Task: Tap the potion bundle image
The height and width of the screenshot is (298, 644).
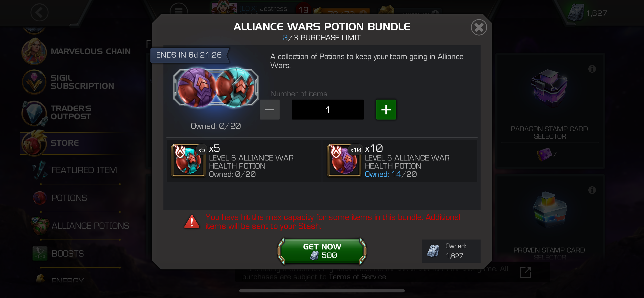Action: point(216,87)
